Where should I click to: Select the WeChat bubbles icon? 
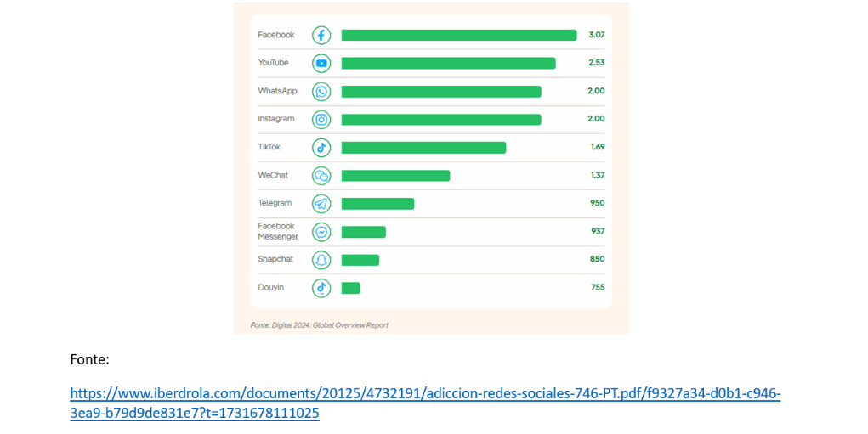[x=321, y=176]
